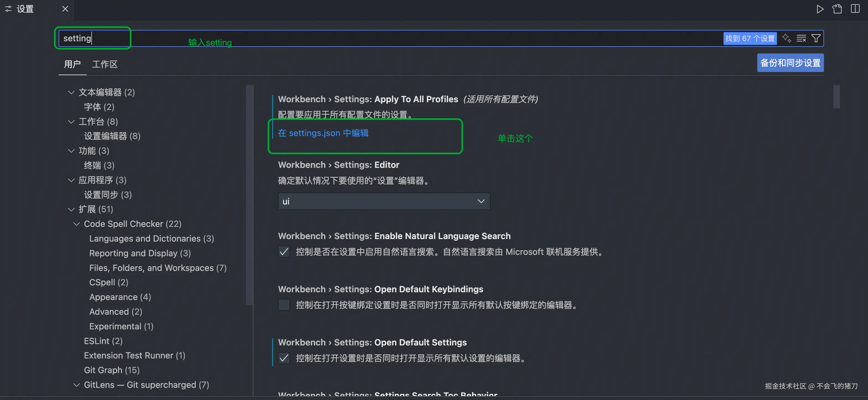The width and height of the screenshot is (868, 400).
Task: Open the Settings Editor 'ui' dropdown
Action: pos(384,201)
